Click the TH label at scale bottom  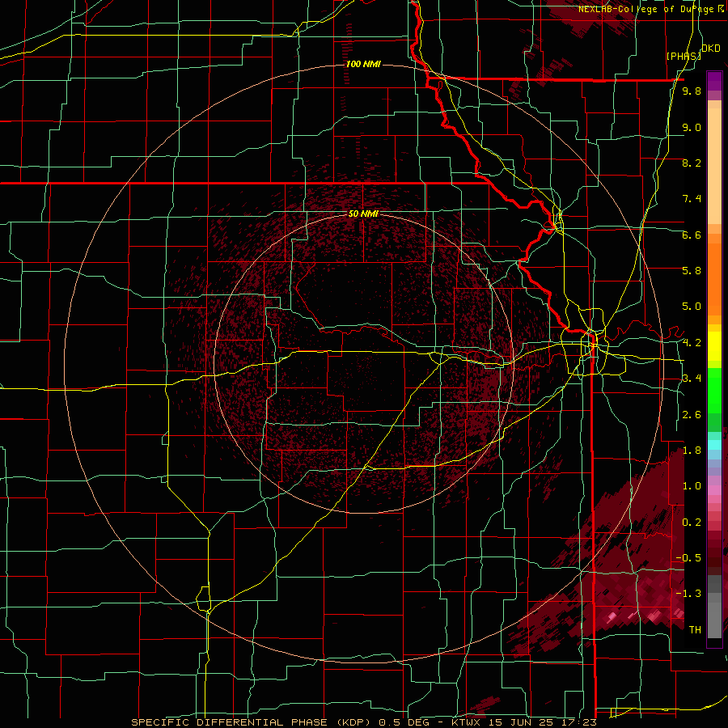tap(695, 630)
